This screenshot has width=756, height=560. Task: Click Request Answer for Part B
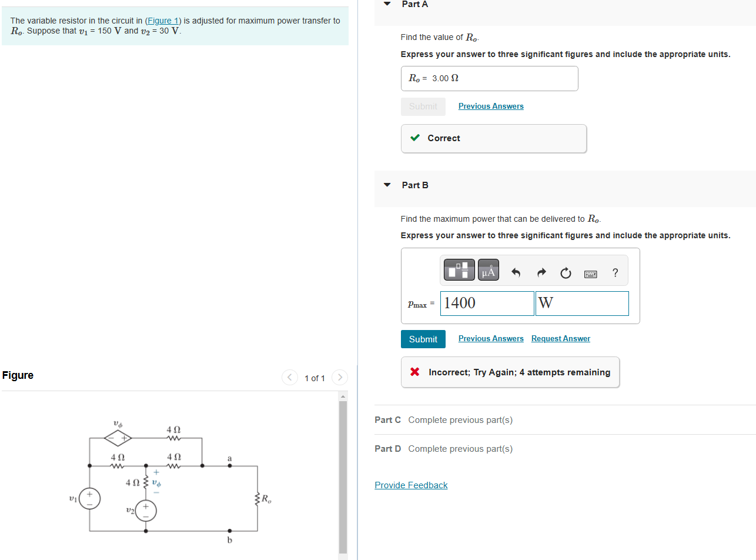tap(560, 338)
